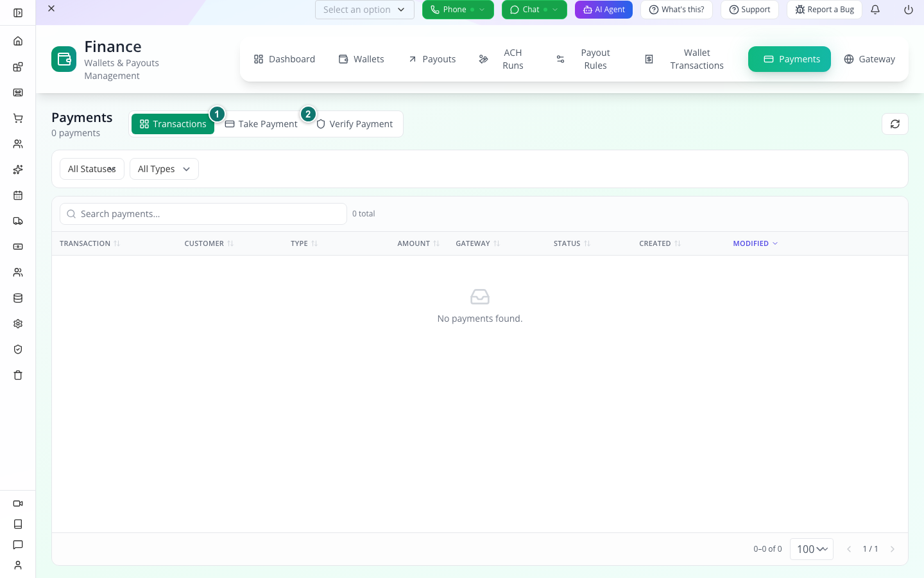This screenshot has height=578, width=924.
Task: Launch the AI Agent
Action: pyautogui.click(x=604, y=10)
